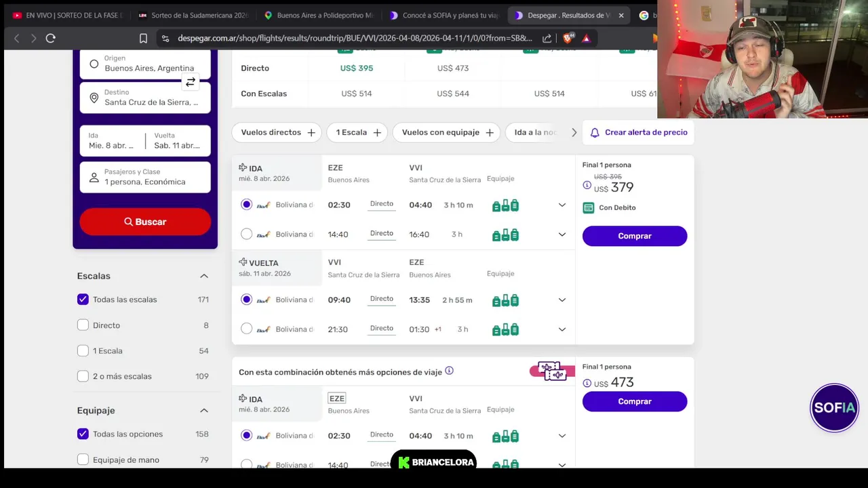Open Pasajeros y Clase selector
The height and width of the screenshot is (488, 868).
pyautogui.click(x=145, y=177)
